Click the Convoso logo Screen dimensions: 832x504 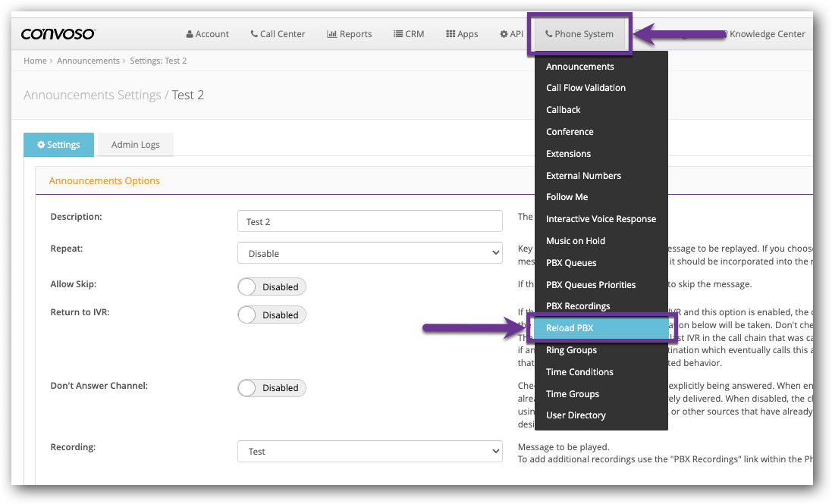pos(56,33)
